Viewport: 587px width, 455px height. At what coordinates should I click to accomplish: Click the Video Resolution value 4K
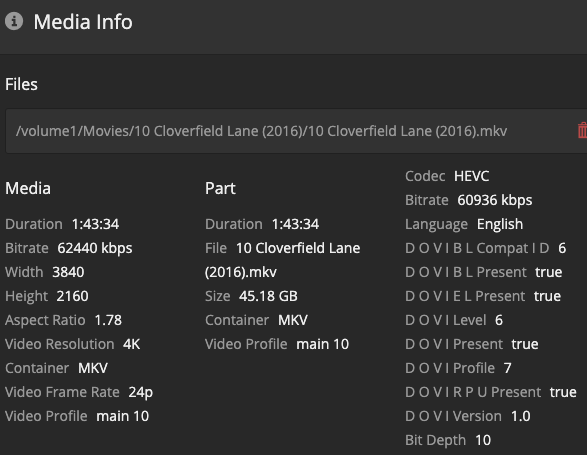(x=131, y=344)
